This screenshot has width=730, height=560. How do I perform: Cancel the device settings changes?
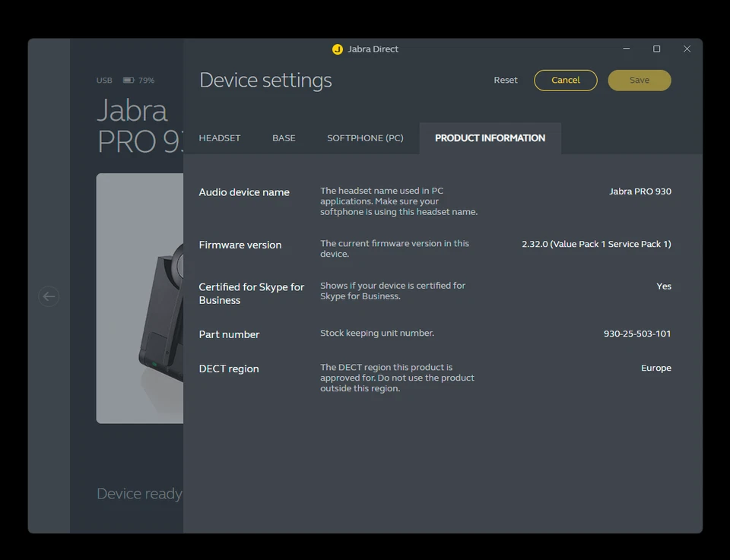coord(566,80)
